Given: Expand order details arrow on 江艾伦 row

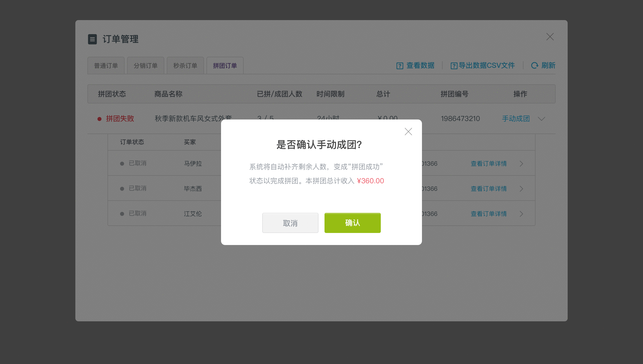Looking at the screenshot, I should 521,214.
